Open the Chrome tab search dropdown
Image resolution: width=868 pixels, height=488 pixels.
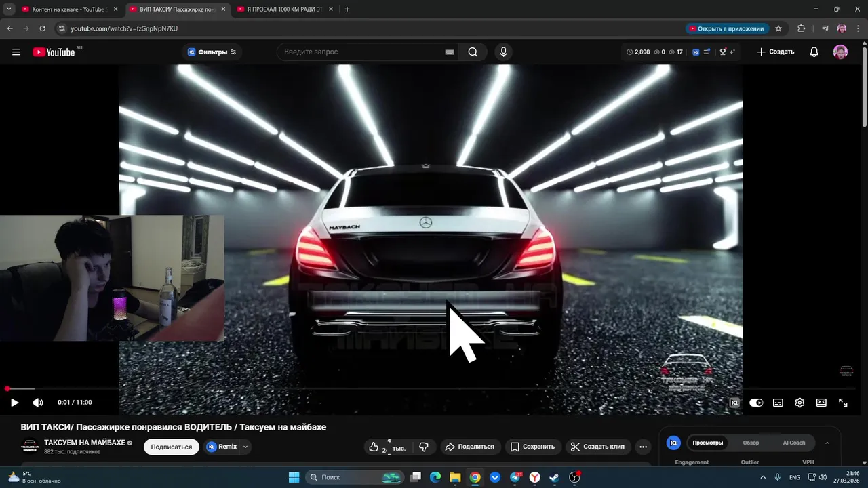(9, 9)
